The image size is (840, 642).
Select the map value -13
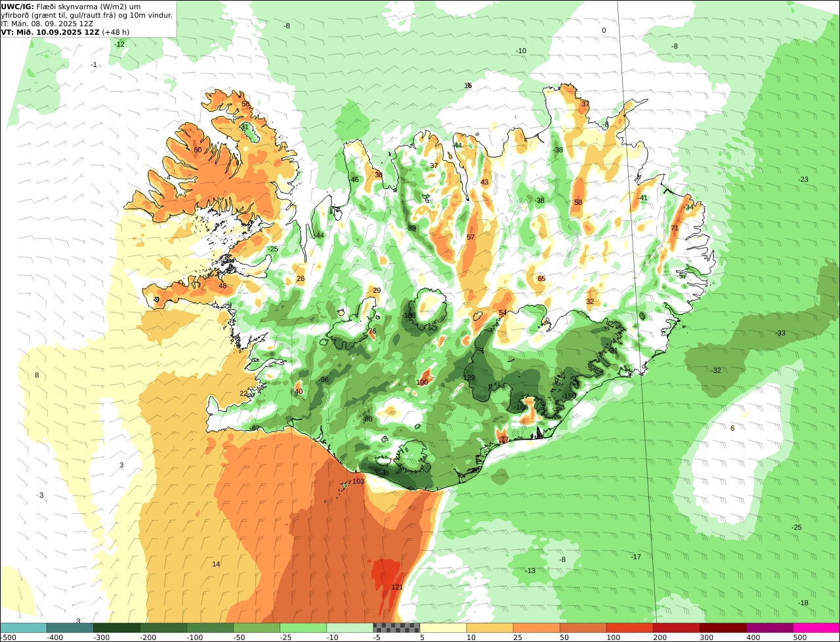tap(530, 570)
